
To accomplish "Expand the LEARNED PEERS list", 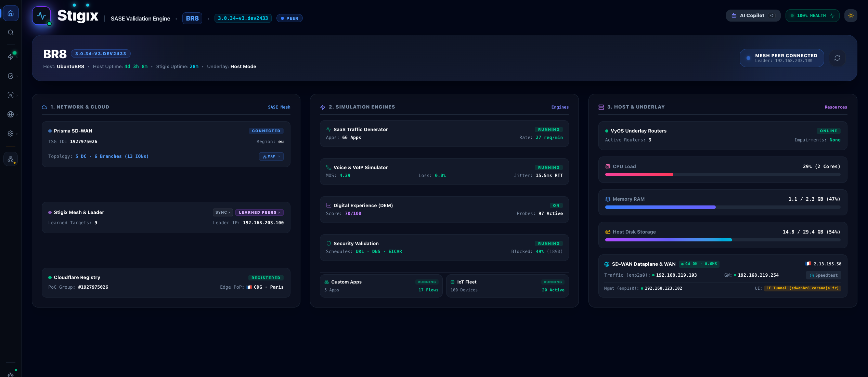I will pos(259,213).
